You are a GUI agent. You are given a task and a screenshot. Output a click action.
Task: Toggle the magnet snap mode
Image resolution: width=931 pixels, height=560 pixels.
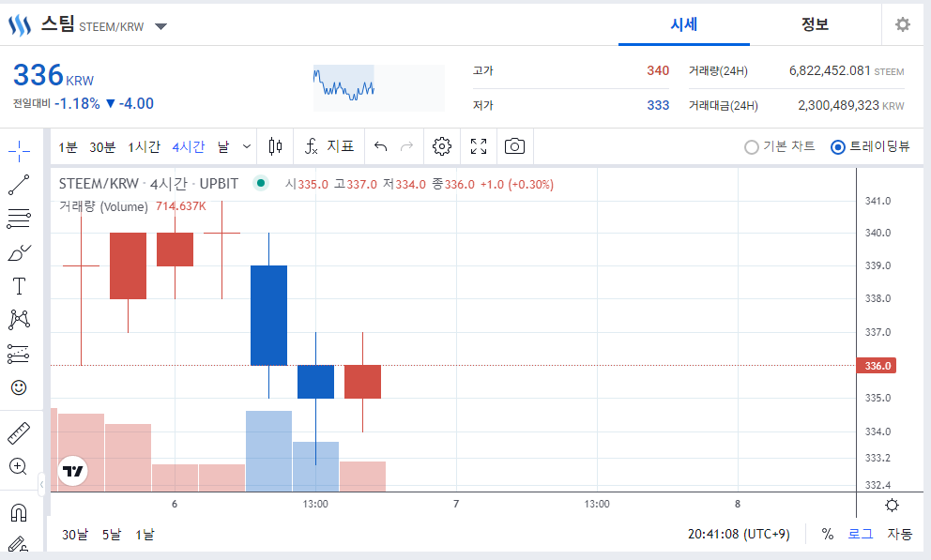coord(19,512)
